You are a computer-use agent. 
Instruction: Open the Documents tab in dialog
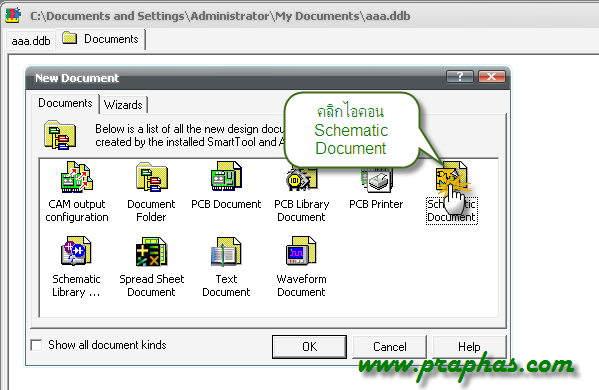[65, 103]
